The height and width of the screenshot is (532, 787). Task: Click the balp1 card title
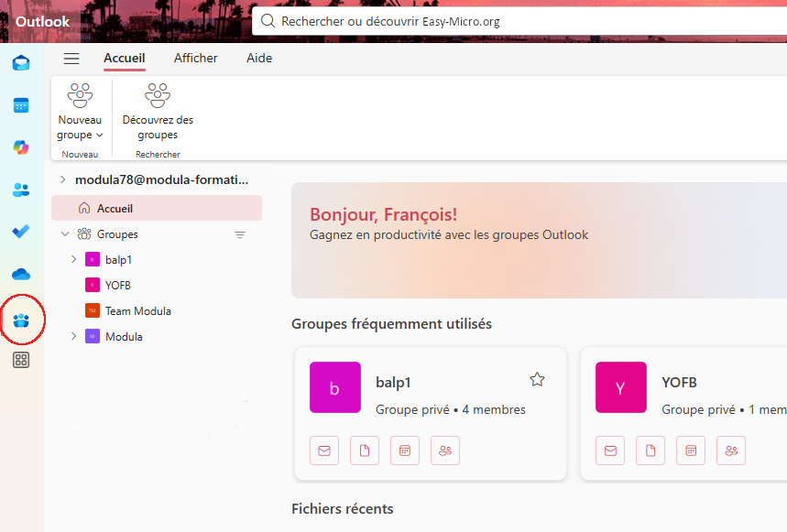coord(394,383)
